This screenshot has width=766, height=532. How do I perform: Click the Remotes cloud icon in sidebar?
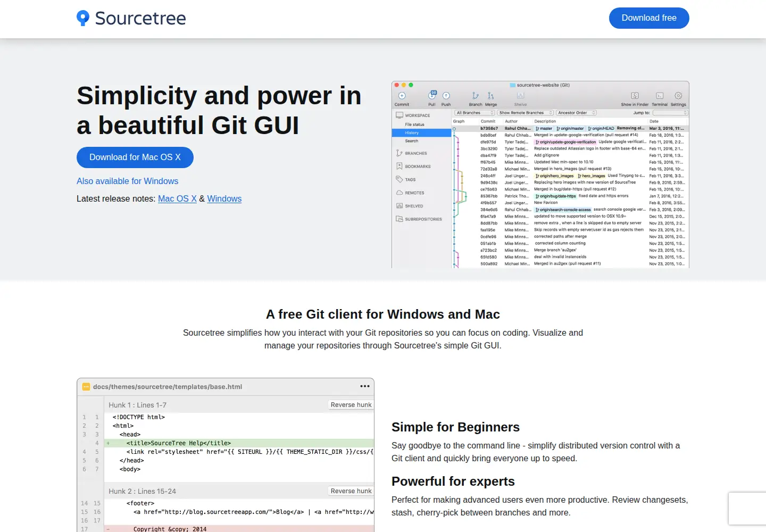(399, 193)
